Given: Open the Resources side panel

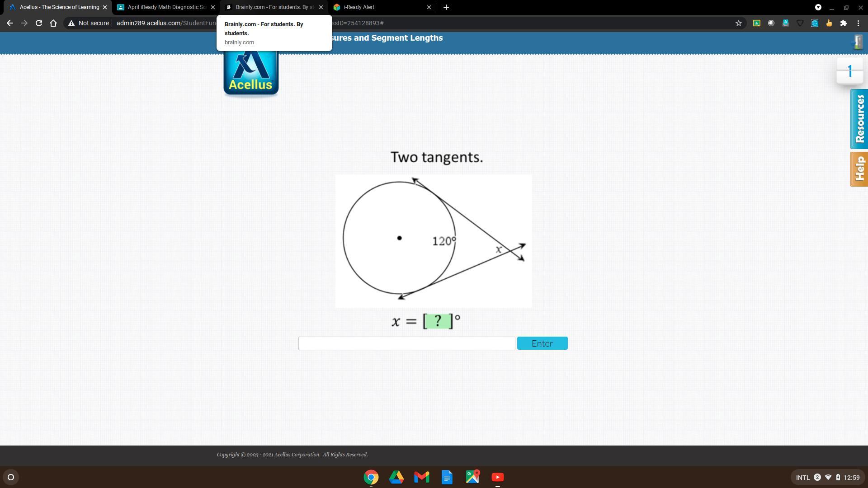Looking at the screenshot, I should (x=859, y=119).
